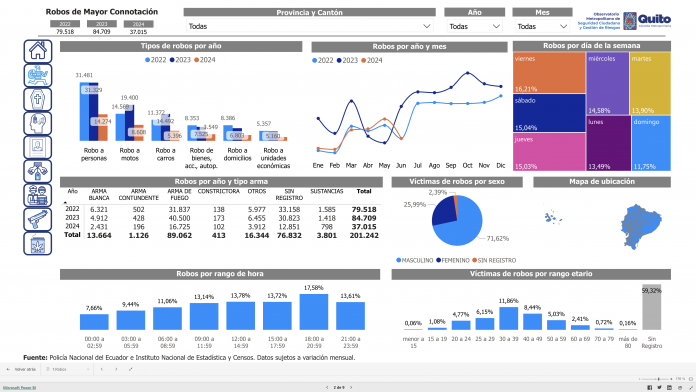Viewport: 696px width, 392px height.
Task: Select the pistol weapons icon
Action: pos(38,219)
